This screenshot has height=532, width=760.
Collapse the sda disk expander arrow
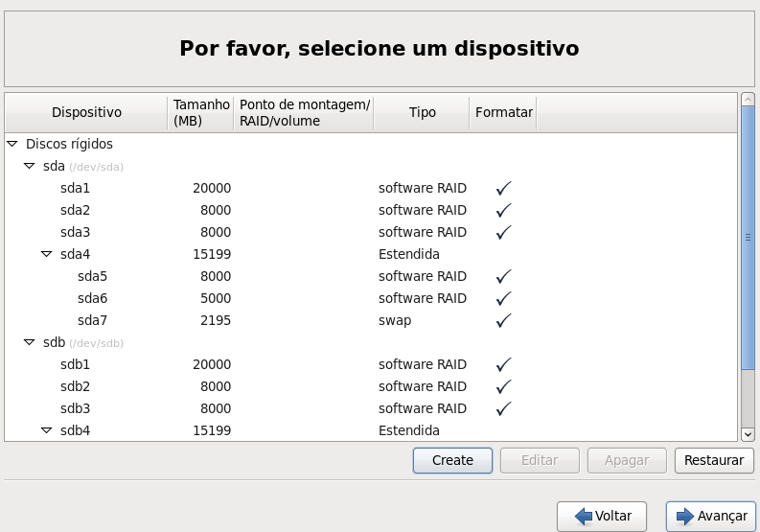coord(30,166)
